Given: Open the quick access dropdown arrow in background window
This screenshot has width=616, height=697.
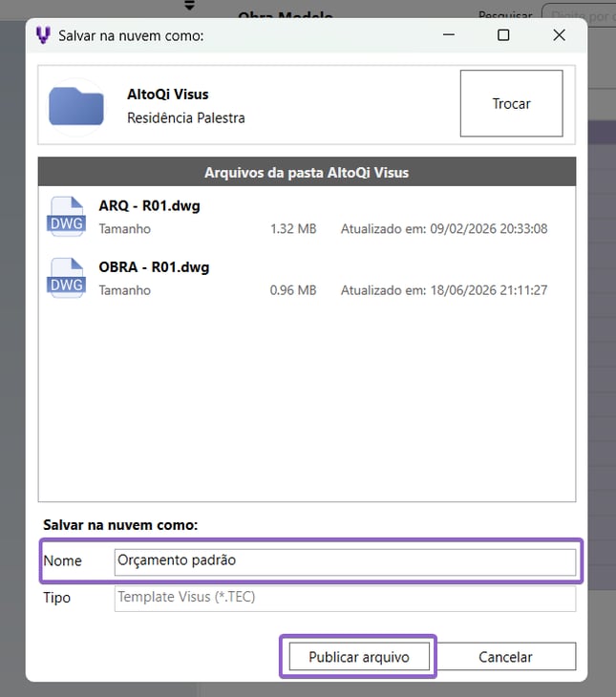Looking at the screenshot, I should coord(189,6).
